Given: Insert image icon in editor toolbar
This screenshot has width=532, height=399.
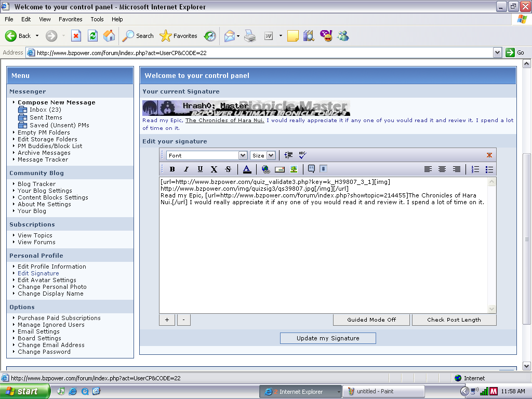Looking at the screenshot, I should point(294,169).
